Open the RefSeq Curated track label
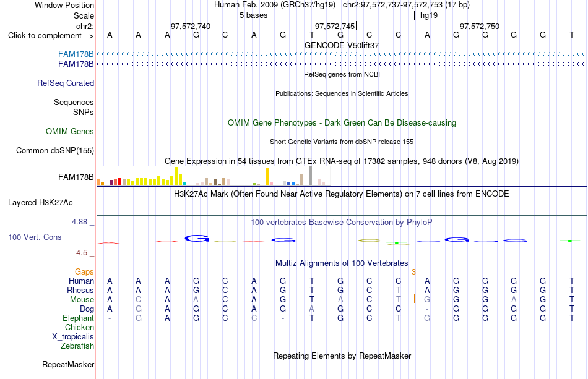Screen dimensions: 588x379 66,83
